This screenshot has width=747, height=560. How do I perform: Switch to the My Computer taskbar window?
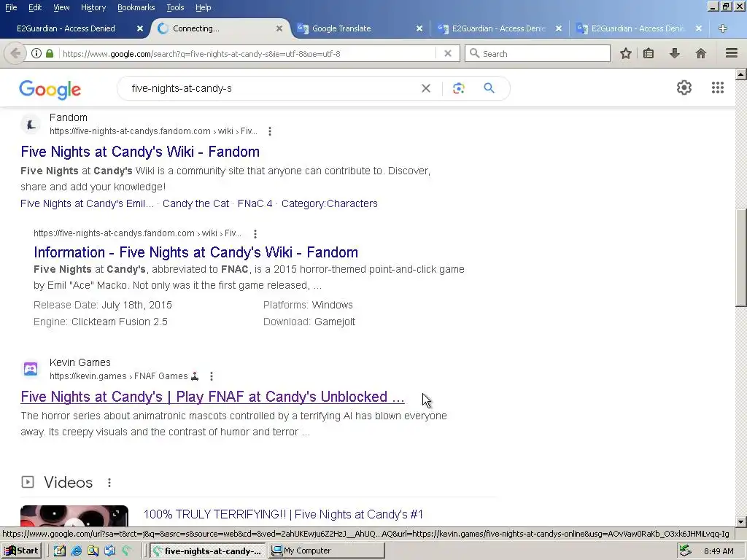pos(326,551)
